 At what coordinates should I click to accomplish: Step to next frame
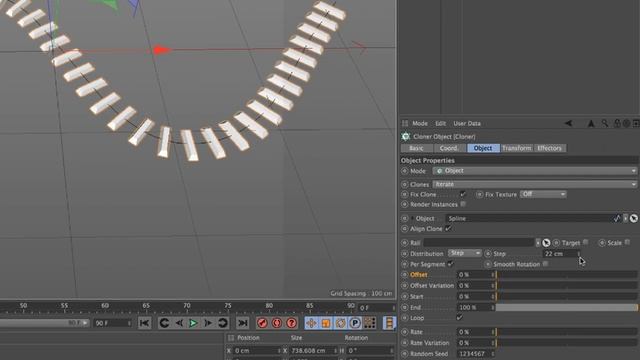click(x=208, y=323)
